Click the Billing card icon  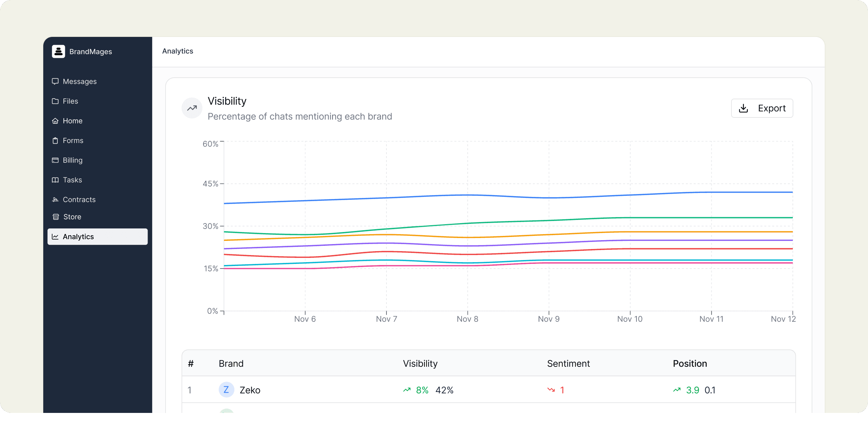(x=55, y=160)
